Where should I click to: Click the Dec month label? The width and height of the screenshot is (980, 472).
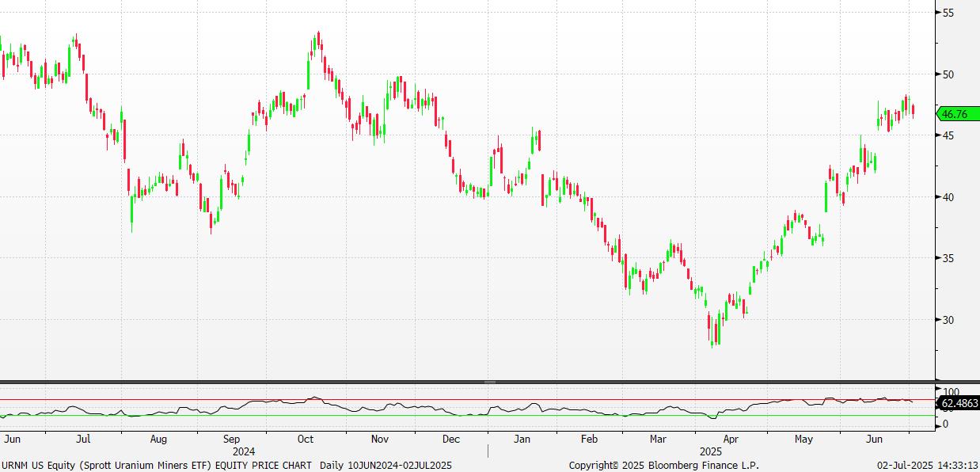click(451, 438)
